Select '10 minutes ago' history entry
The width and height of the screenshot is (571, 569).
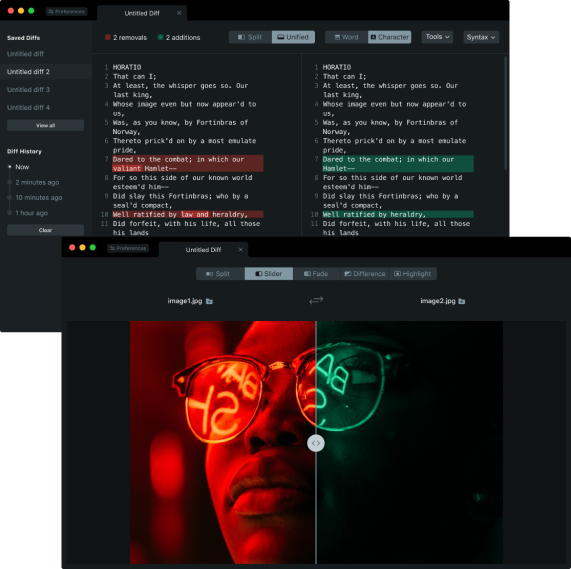(x=39, y=198)
